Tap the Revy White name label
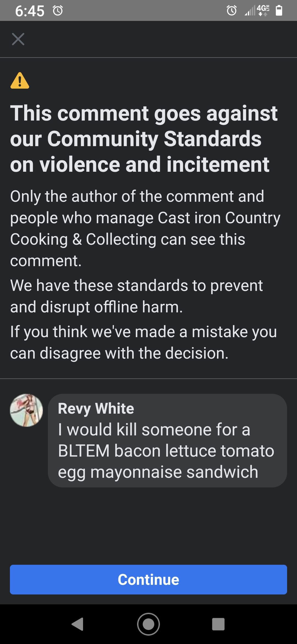297x644 pixels. (x=96, y=409)
